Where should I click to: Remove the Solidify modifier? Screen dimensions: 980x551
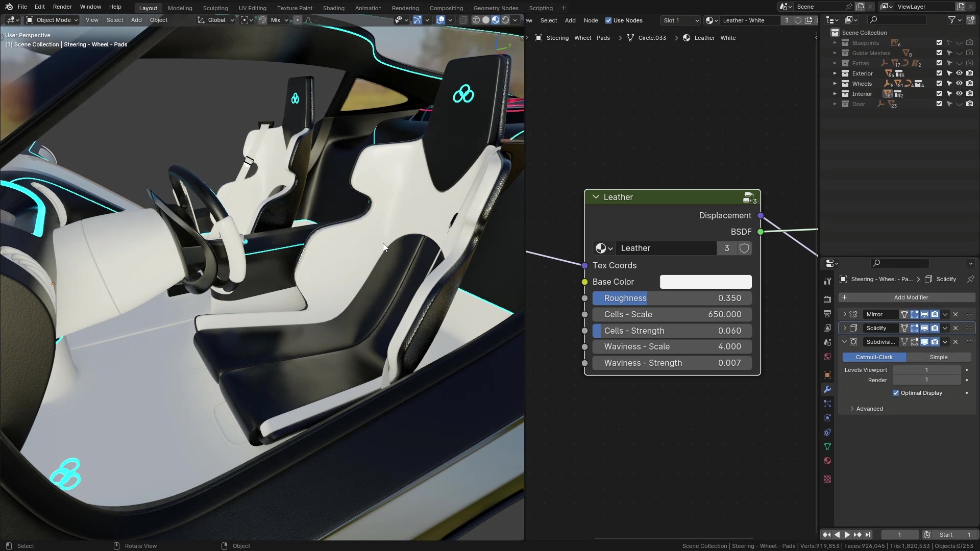[x=955, y=328]
